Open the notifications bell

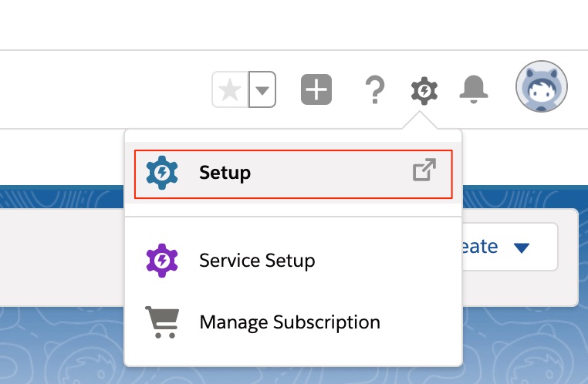pos(471,91)
